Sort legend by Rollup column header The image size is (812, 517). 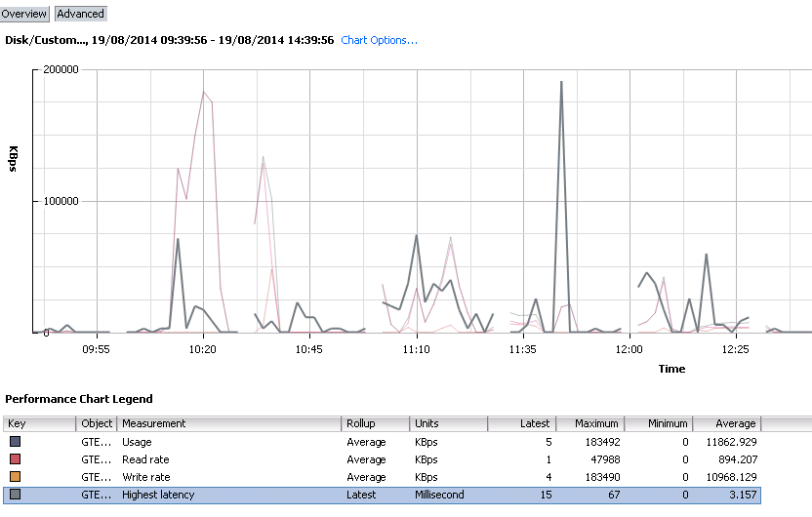(376, 423)
